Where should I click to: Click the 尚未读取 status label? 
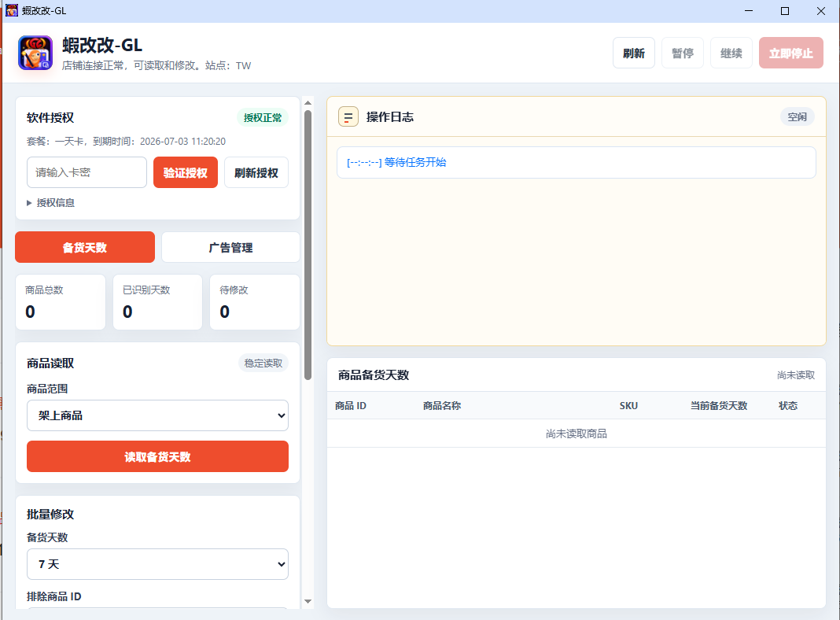coord(795,375)
